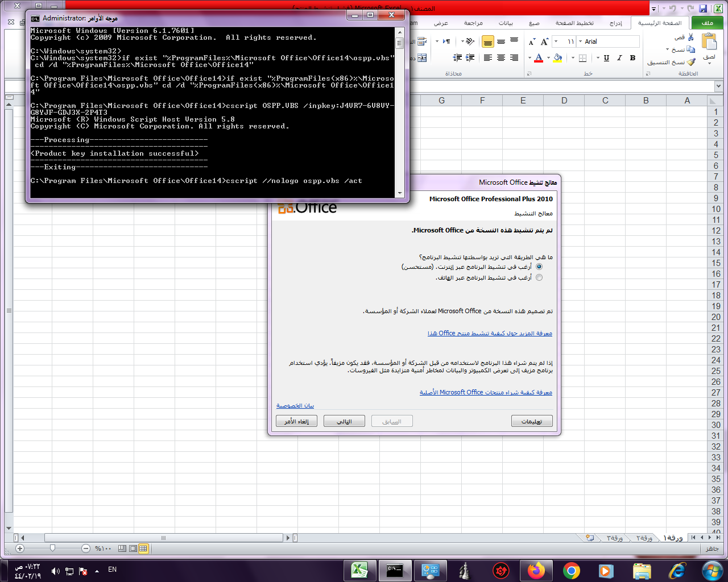728x582 pixels.
Task: Click the Save floppy disk icon
Action: [703, 9]
